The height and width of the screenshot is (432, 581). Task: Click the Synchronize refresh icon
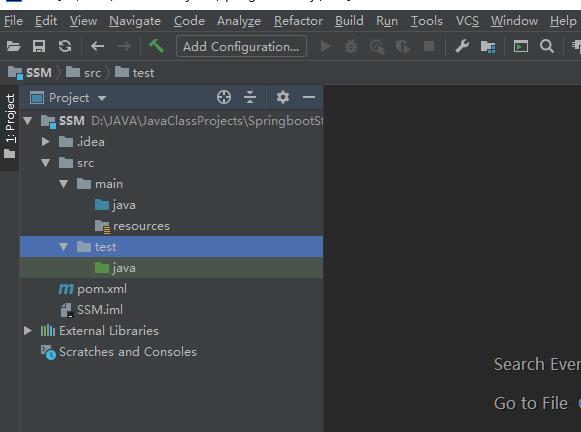(65, 47)
